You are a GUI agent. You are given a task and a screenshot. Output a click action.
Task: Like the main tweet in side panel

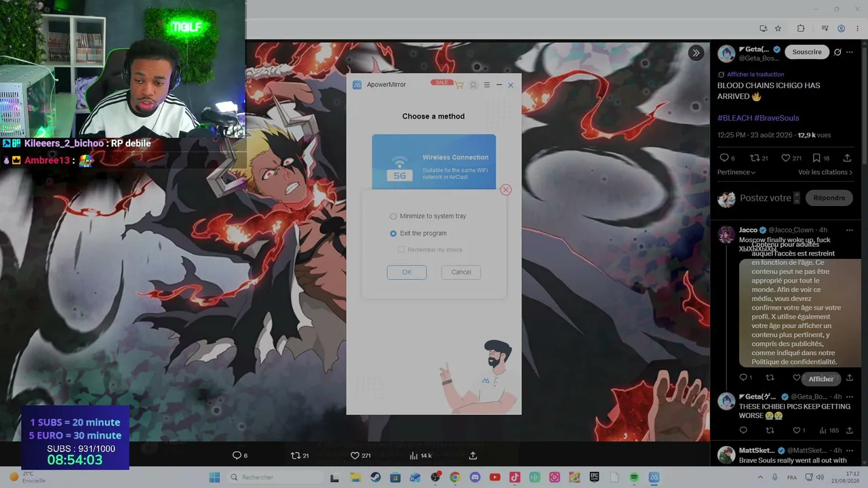(x=786, y=158)
